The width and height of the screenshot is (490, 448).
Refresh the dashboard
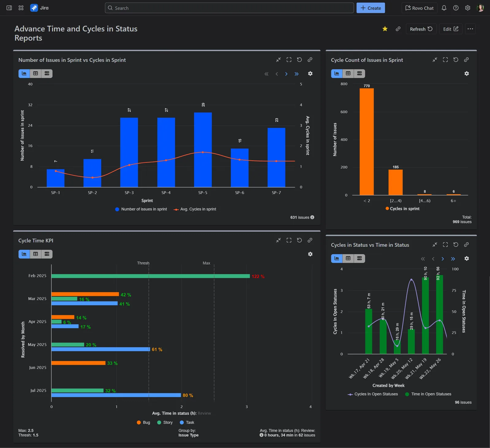point(421,29)
